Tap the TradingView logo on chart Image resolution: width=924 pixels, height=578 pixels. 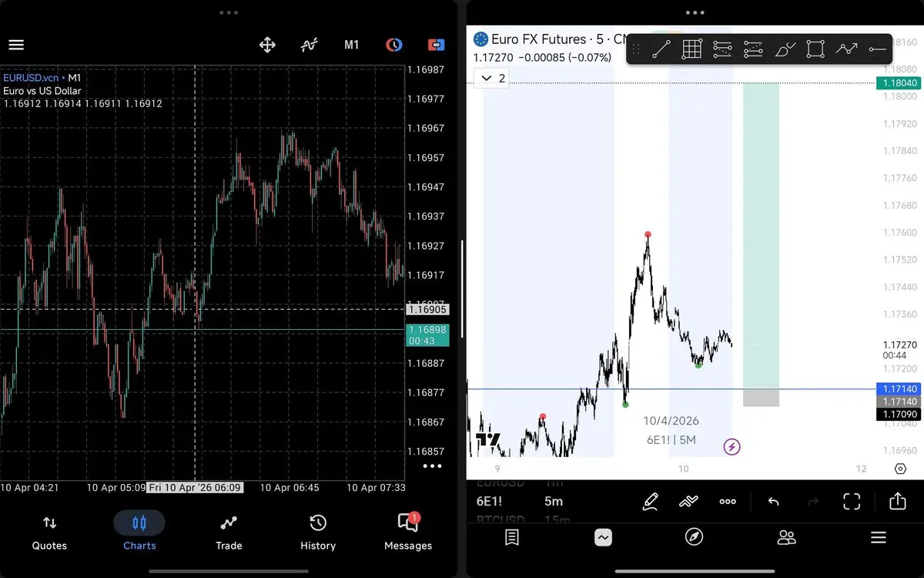pos(487,441)
